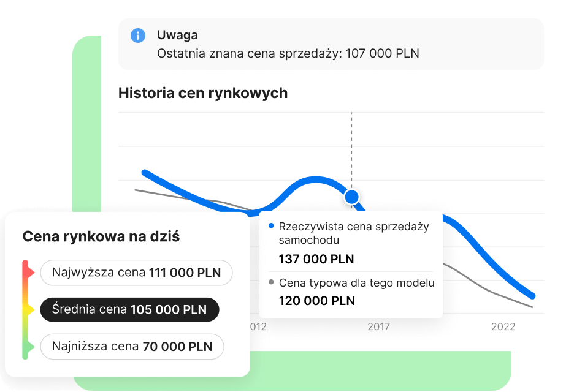Click the 2022 label on the chart axis
The height and width of the screenshot is (392, 574).
[503, 327]
